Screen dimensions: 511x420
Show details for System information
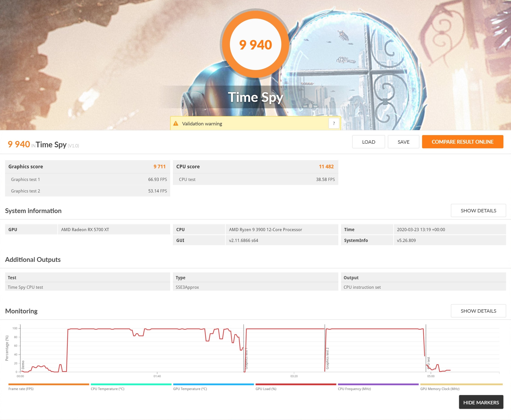[478, 211]
